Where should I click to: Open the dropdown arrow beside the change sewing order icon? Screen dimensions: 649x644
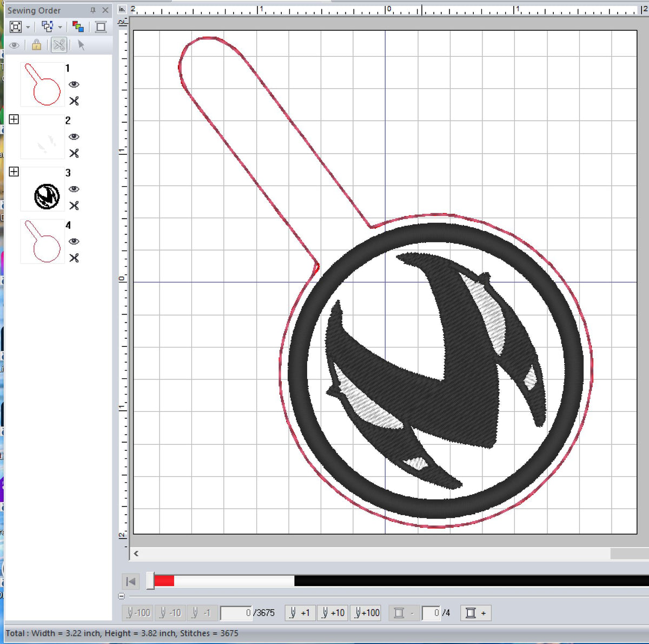pyautogui.click(x=60, y=27)
